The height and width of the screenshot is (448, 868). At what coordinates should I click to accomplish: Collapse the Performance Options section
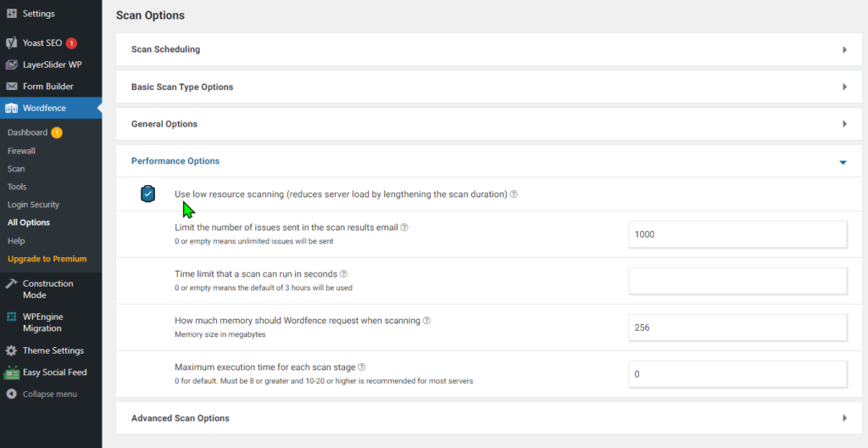pos(843,162)
